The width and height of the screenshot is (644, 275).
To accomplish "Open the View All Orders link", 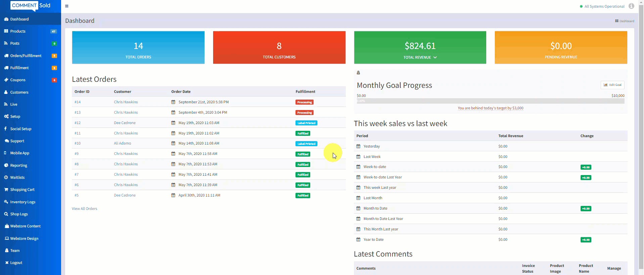I will (85, 209).
